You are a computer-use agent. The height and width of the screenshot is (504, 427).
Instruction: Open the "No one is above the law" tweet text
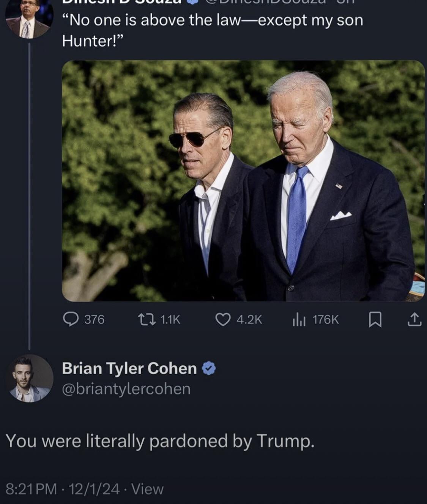pos(212,30)
